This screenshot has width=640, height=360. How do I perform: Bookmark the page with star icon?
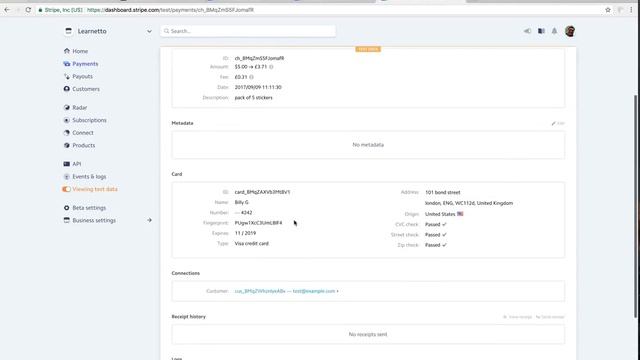pyautogui.click(x=608, y=10)
